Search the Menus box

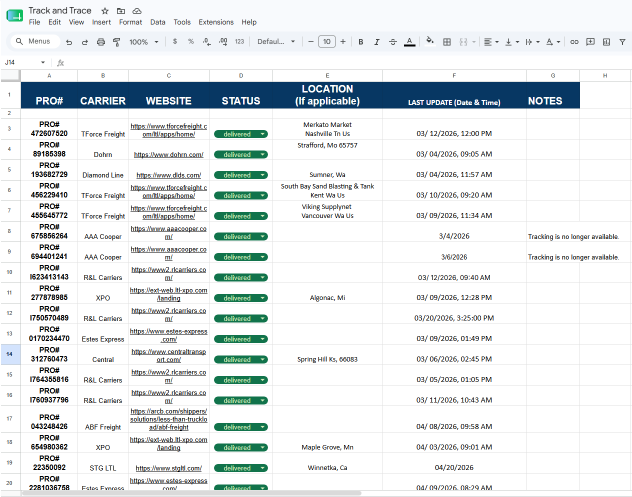coord(35,41)
